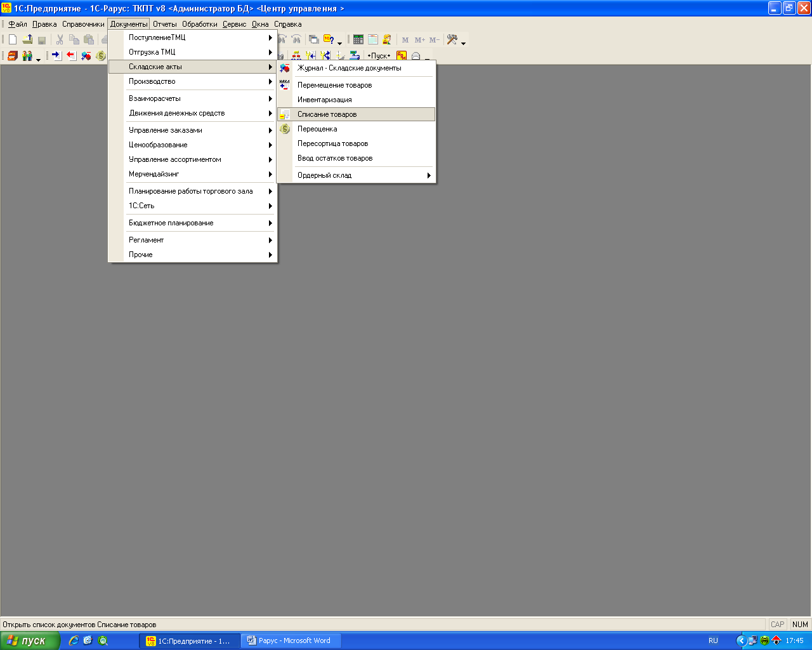Click the M+ memory button
Screen dimensions: 812x650
tap(420, 40)
